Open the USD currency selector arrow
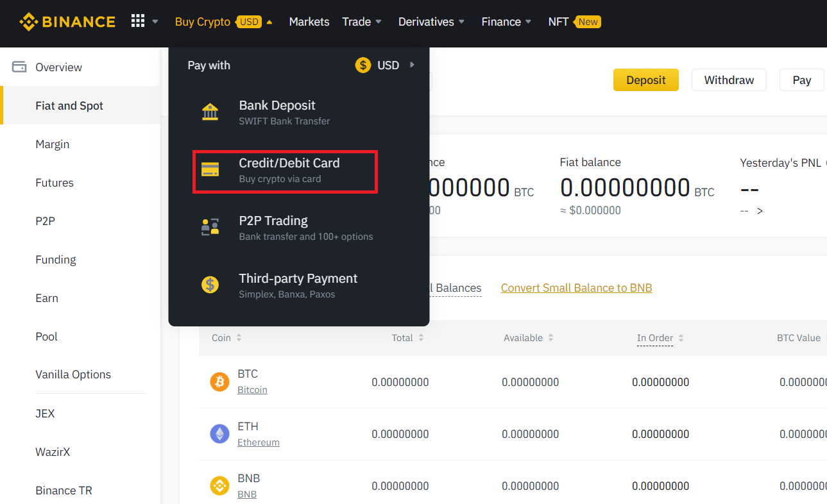This screenshot has height=504, width=827. pyautogui.click(x=412, y=65)
